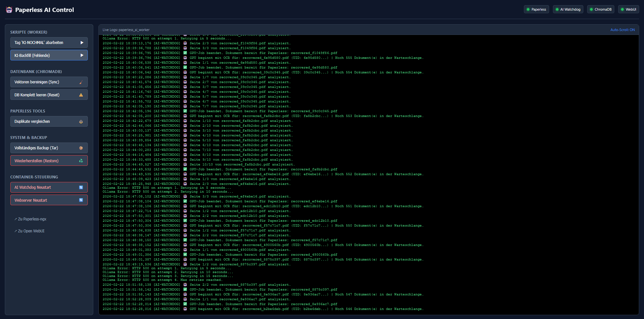Click the Paperless status badge
Image resolution: width=644 pixels, height=319 pixels.
coord(536,9)
